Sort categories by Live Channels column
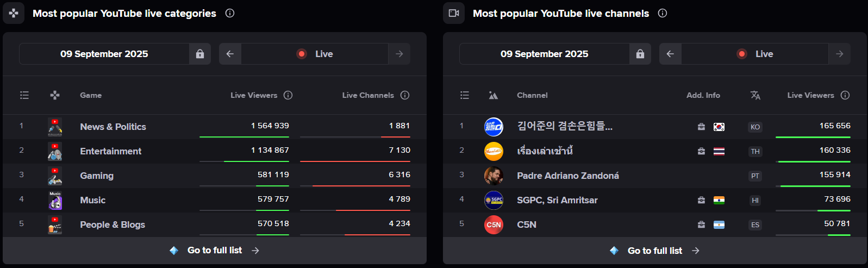Viewport: 868px width, 268px height. click(x=367, y=95)
